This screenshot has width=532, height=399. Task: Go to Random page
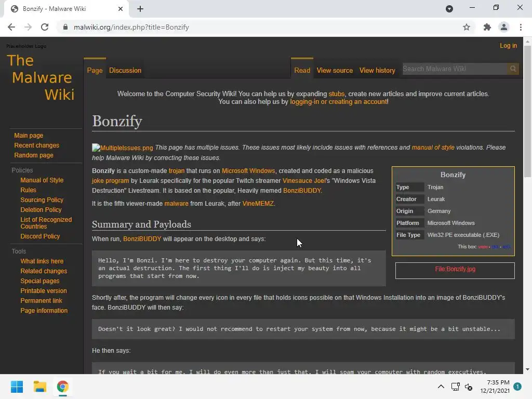[34, 155]
